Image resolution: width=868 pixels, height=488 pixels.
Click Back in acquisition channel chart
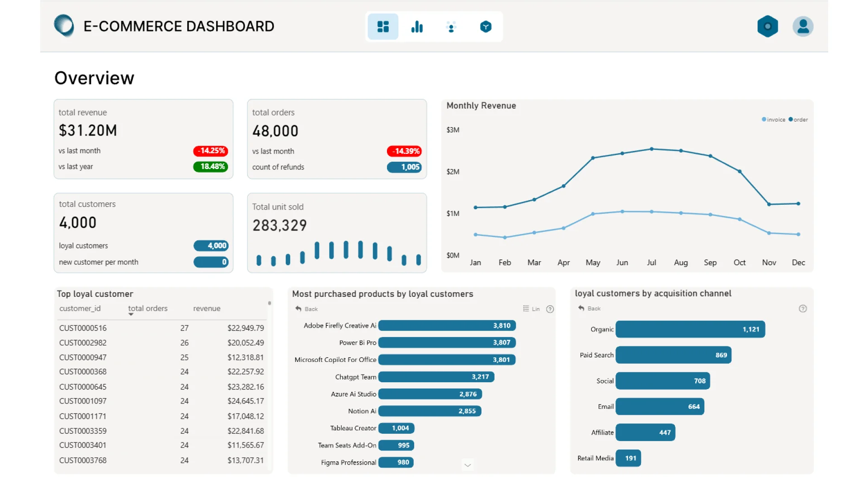point(589,309)
